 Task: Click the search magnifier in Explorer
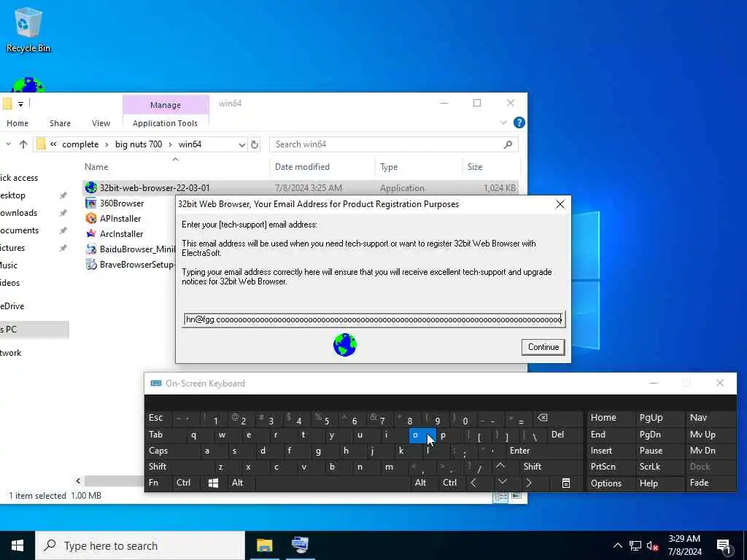(508, 144)
